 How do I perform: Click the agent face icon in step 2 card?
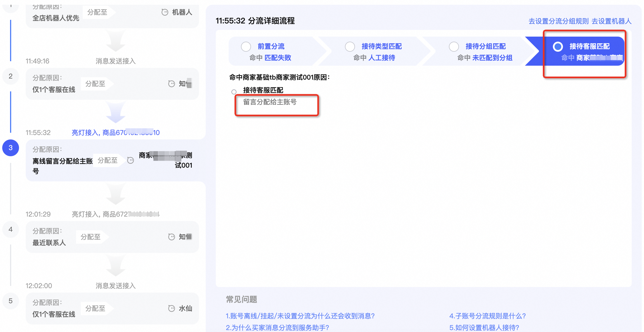click(x=172, y=84)
